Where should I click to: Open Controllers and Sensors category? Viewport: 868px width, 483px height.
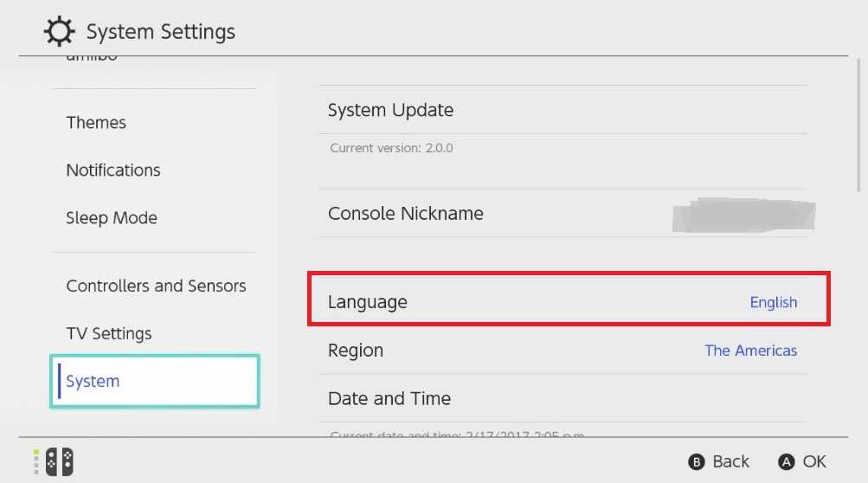tap(156, 286)
